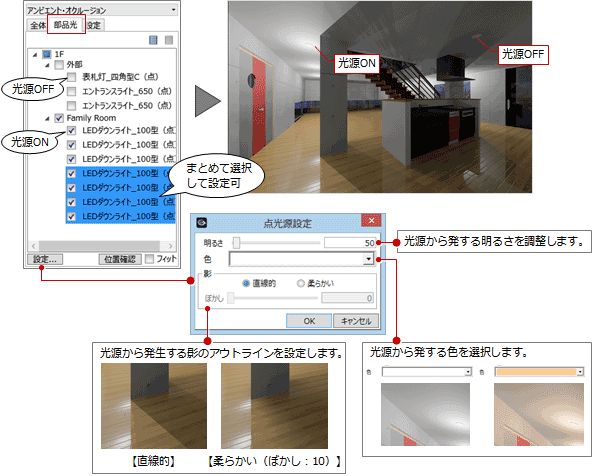
Task: Click the 明るさ brightness slider handle
Action: point(236,243)
